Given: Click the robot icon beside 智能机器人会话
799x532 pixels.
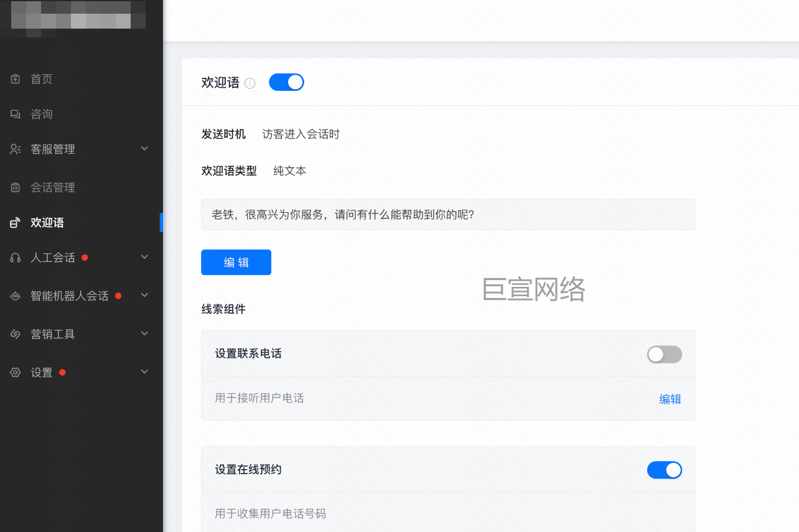Looking at the screenshot, I should [x=16, y=296].
